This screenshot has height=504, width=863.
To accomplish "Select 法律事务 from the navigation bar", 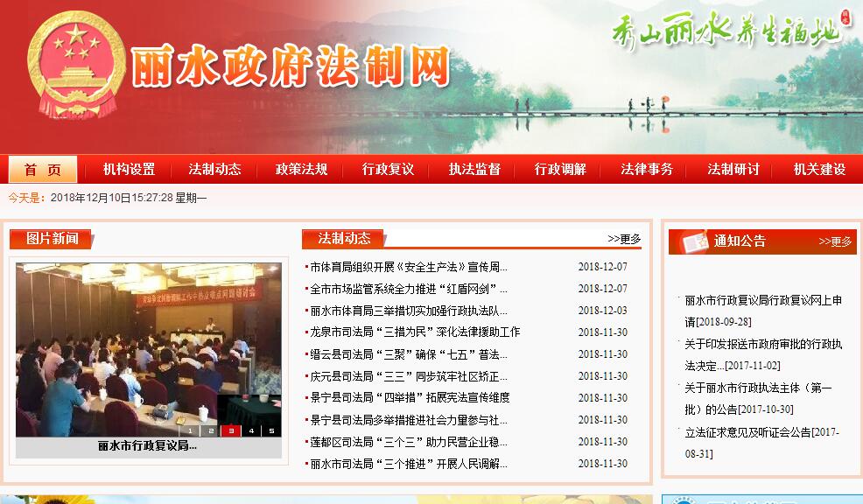I will pyautogui.click(x=647, y=170).
